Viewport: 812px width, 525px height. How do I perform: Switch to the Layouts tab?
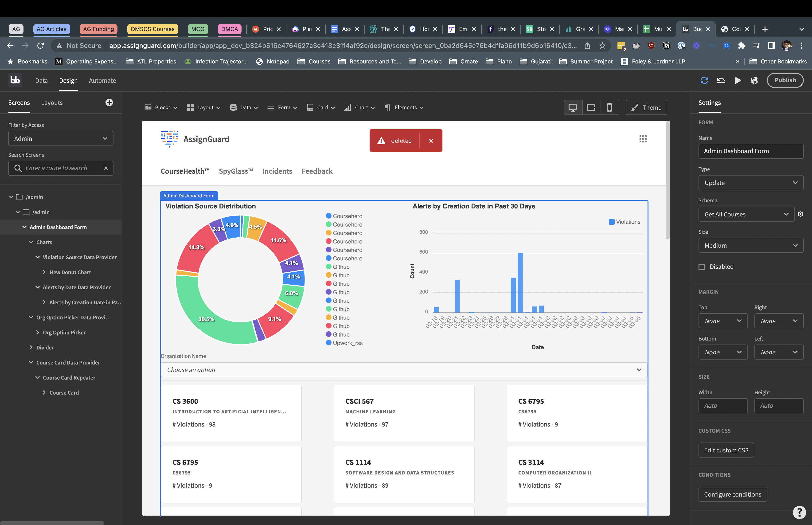[x=52, y=103]
